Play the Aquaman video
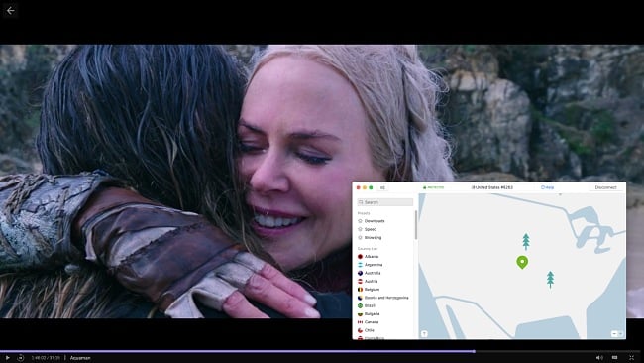Image resolution: width=644 pixels, height=363 pixels. [x=7, y=358]
